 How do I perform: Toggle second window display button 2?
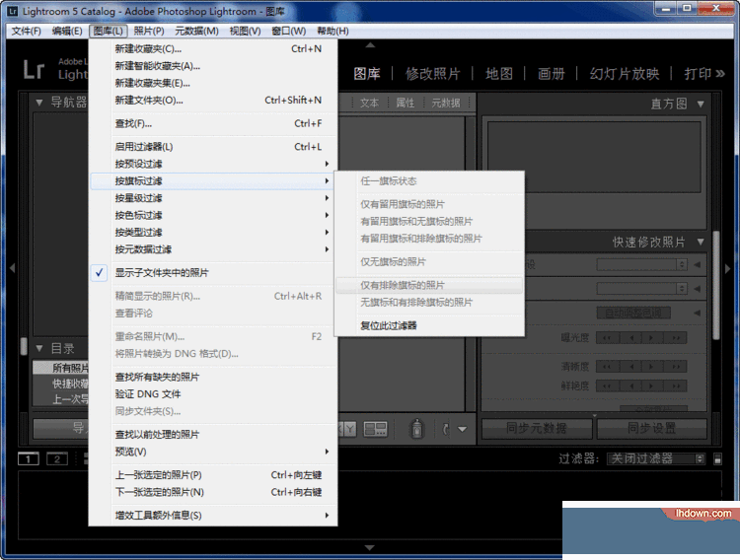57,458
